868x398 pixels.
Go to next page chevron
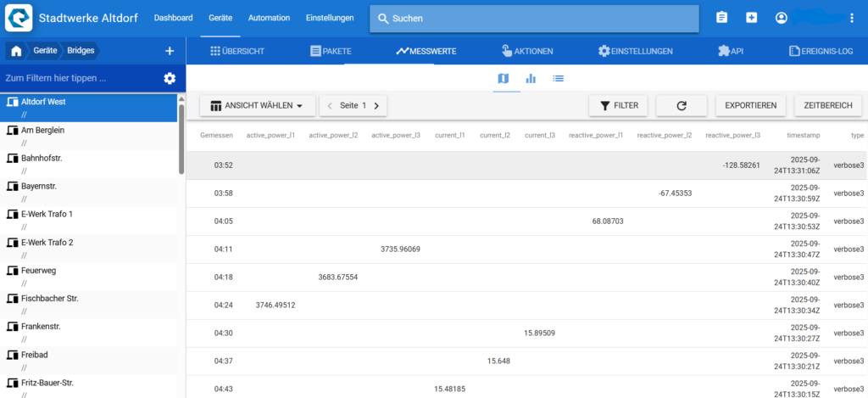pyautogui.click(x=376, y=105)
